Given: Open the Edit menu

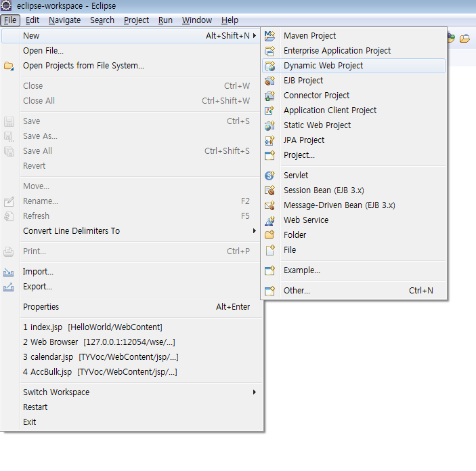Looking at the screenshot, I should tap(33, 20).
